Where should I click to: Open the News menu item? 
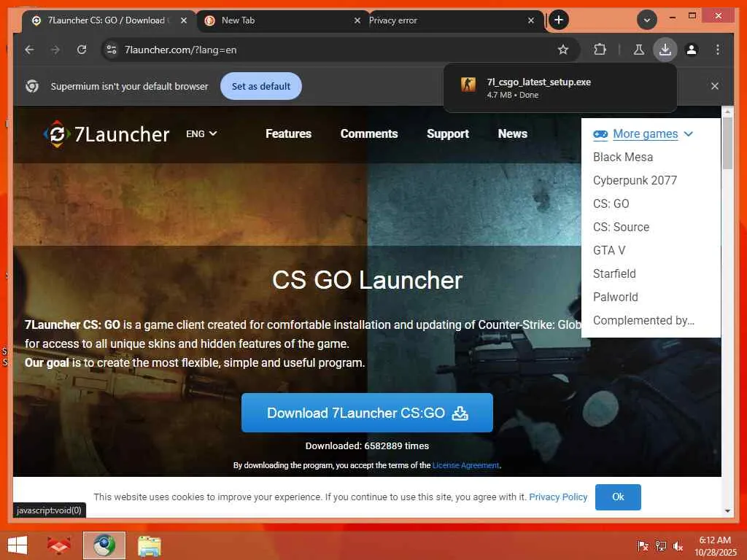[513, 134]
